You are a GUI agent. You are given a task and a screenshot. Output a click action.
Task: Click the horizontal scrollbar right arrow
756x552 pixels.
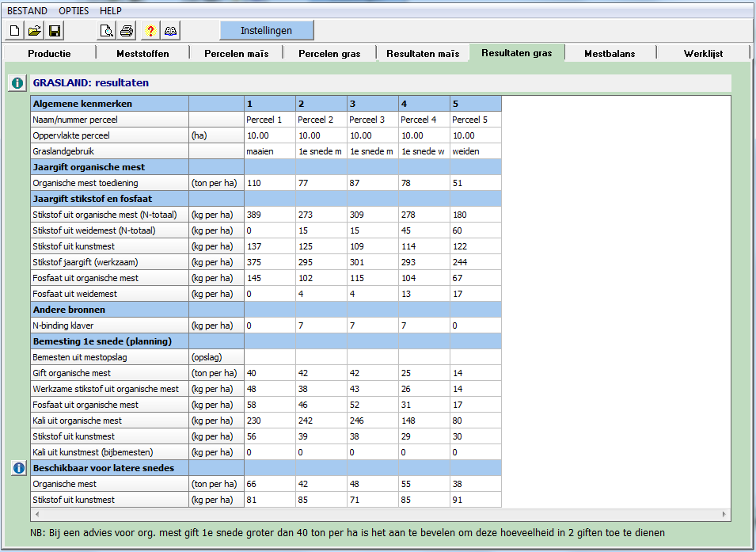click(725, 515)
